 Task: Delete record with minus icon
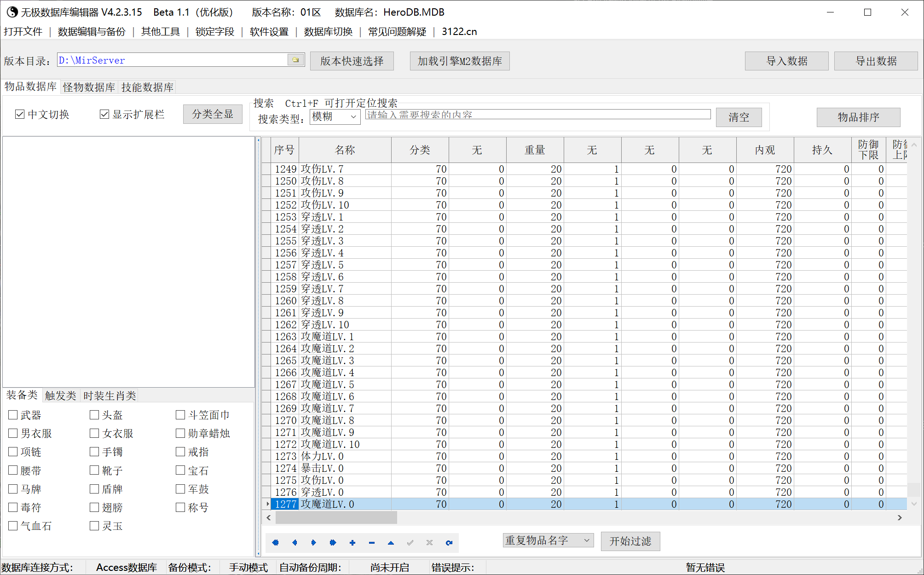[x=372, y=543]
